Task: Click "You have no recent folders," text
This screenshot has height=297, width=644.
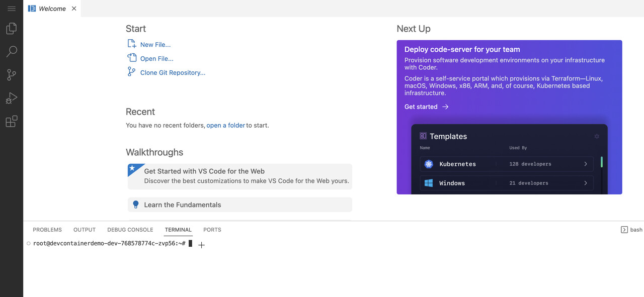Action: (x=166, y=125)
